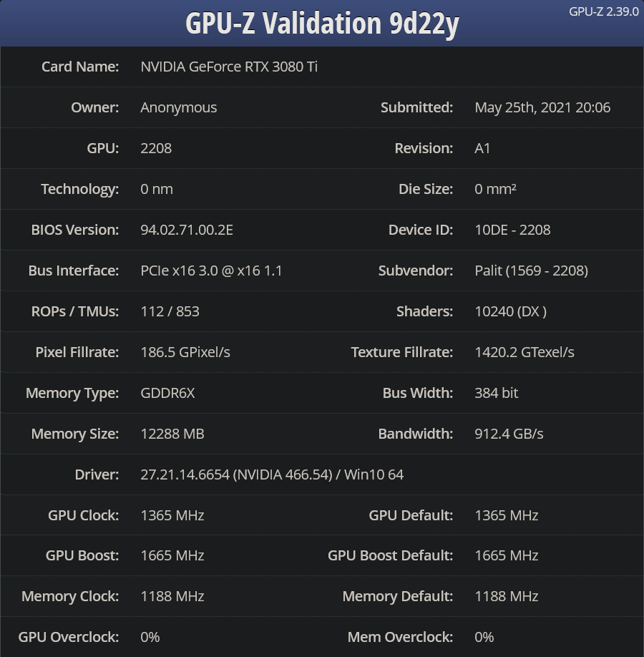Select card name 'NVIDIA GeForce RTX 3080 Ti'
This screenshot has height=657, width=644.
pyautogui.click(x=229, y=67)
